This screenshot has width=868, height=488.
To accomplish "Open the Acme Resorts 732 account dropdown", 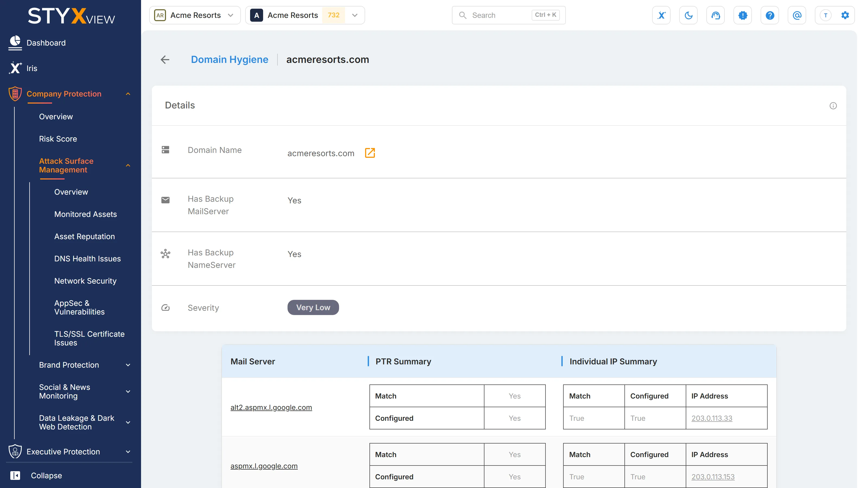I will [305, 15].
